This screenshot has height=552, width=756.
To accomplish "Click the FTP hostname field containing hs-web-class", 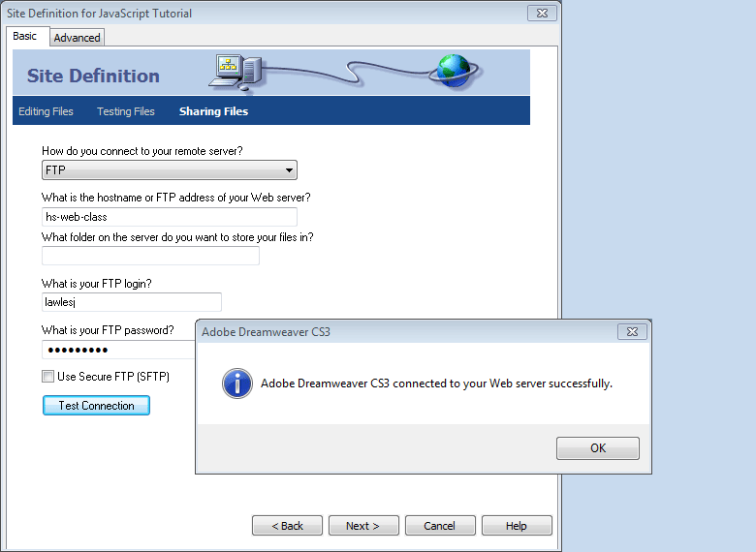I will coord(170,217).
